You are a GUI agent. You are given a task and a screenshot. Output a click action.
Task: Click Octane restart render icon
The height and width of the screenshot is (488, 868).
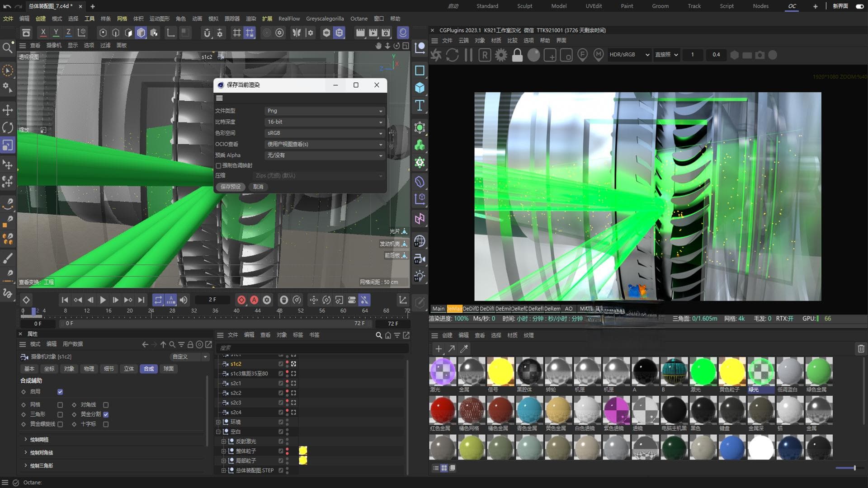[452, 55]
